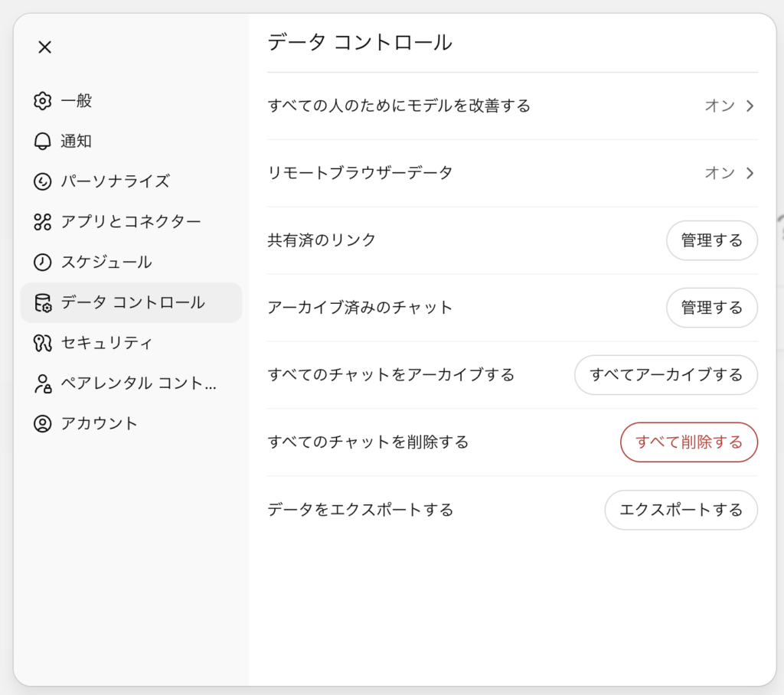
Task: Click the gear icon next to 一般
Action: click(x=43, y=101)
